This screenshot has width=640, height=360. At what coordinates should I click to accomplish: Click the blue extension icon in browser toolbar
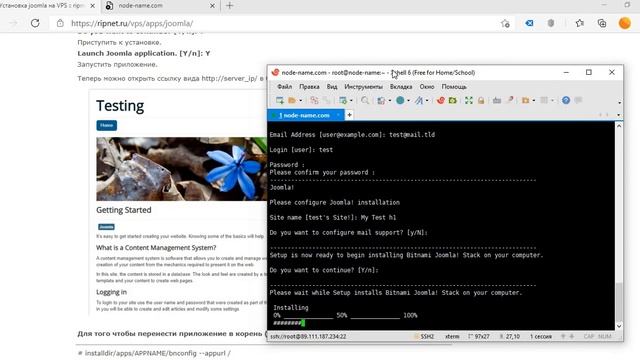pyautogui.click(x=529, y=23)
